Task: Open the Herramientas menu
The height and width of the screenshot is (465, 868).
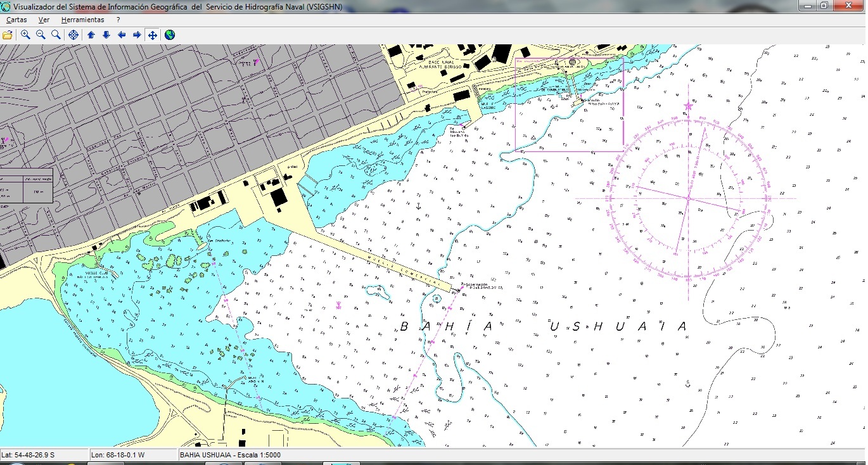Action: coord(82,20)
